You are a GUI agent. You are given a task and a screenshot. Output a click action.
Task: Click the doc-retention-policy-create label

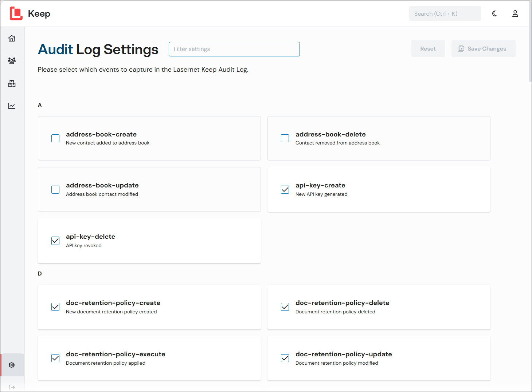(113, 303)
